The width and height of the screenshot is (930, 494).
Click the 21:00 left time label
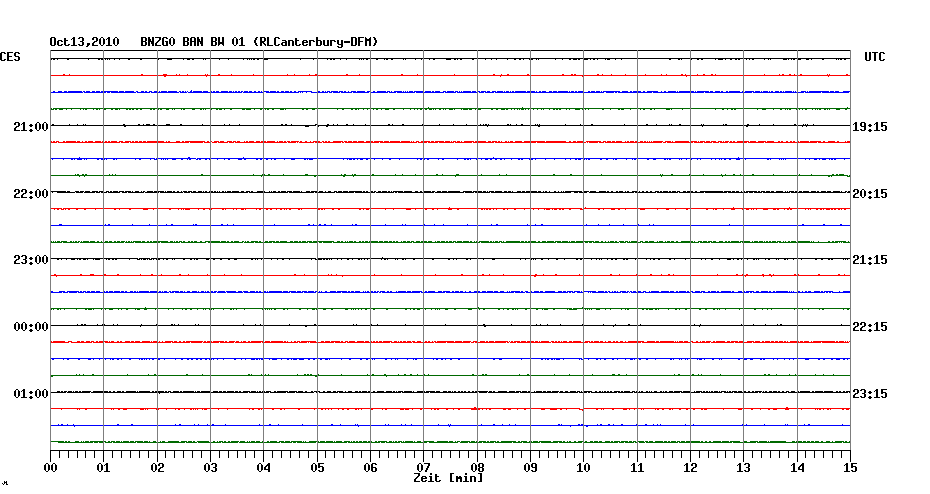[31, 127]
